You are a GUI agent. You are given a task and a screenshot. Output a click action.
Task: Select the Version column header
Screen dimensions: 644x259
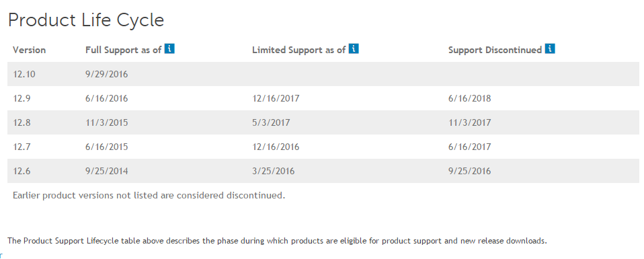click(x=29, y=50)
